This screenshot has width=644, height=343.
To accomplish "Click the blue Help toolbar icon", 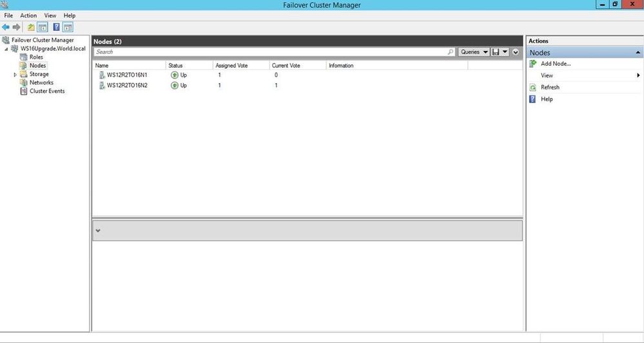I will pos(56,27).
